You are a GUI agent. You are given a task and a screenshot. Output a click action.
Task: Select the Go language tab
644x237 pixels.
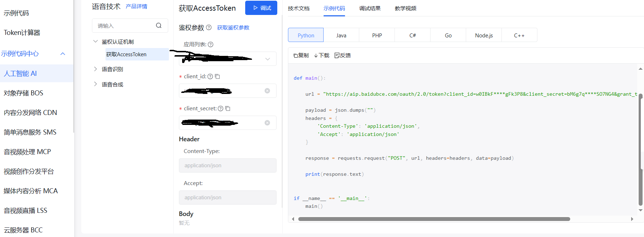coord(448,35)
